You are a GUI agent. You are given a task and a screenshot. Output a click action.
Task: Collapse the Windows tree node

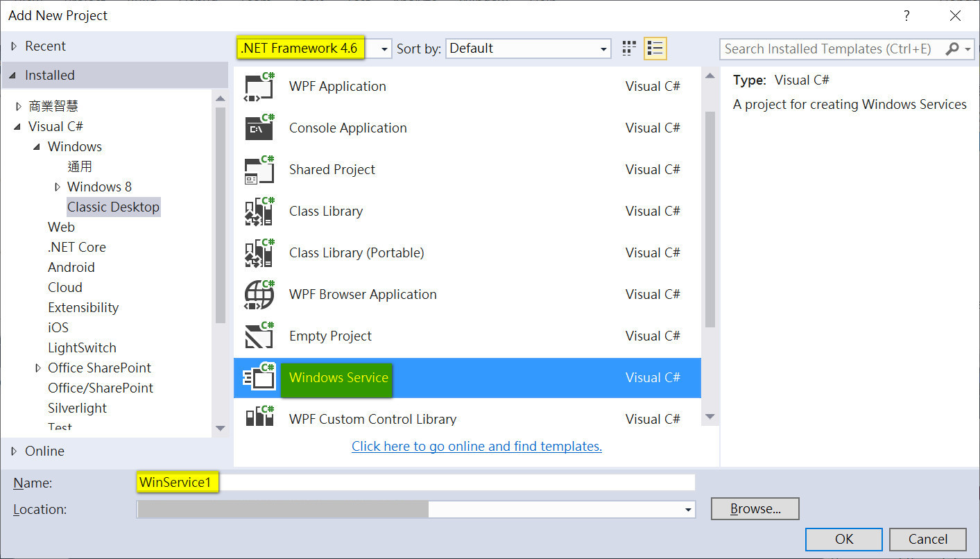coord(37,147)
